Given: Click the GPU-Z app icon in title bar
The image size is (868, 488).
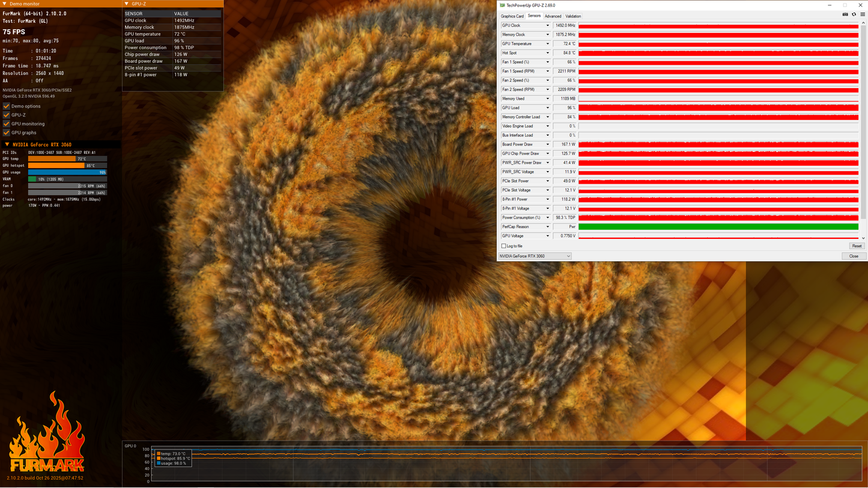Looking at the screenshot, I should (x=503, y=5).
